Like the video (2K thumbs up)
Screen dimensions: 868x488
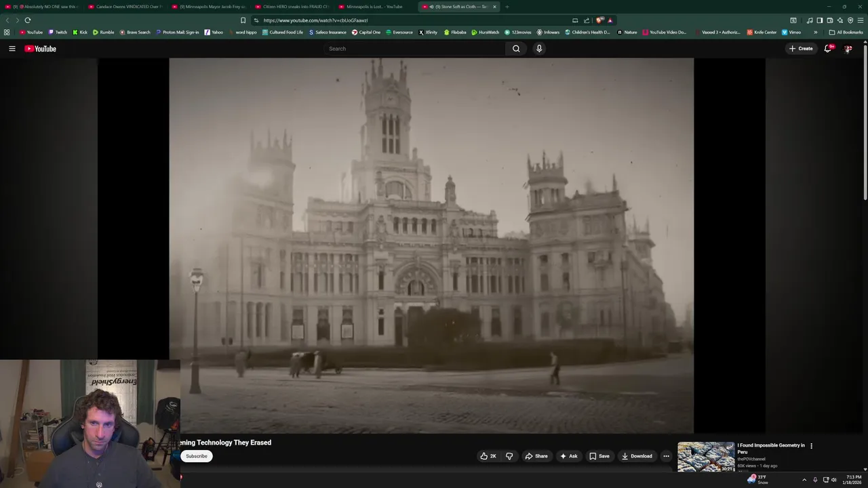(x=488, y=456)
